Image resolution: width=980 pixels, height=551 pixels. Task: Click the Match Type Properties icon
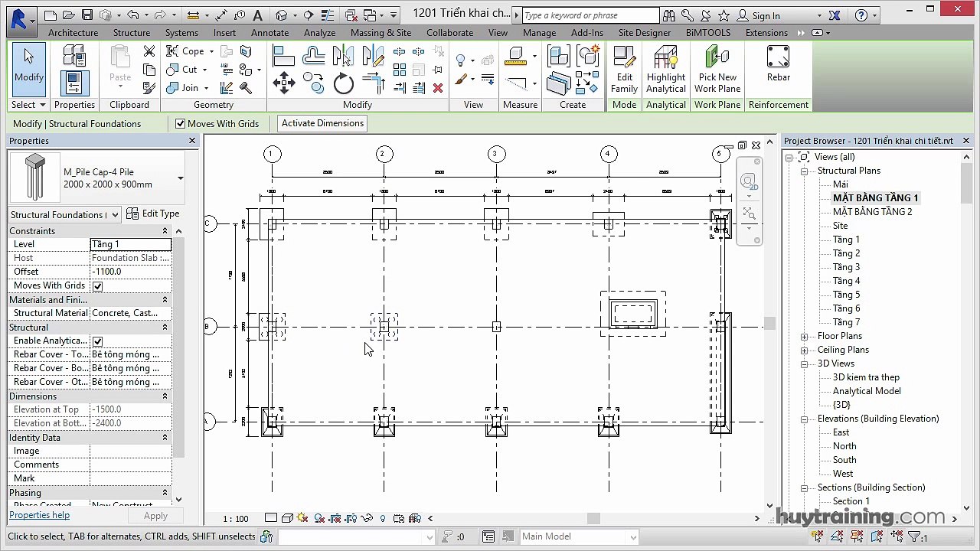click(149, 88)
